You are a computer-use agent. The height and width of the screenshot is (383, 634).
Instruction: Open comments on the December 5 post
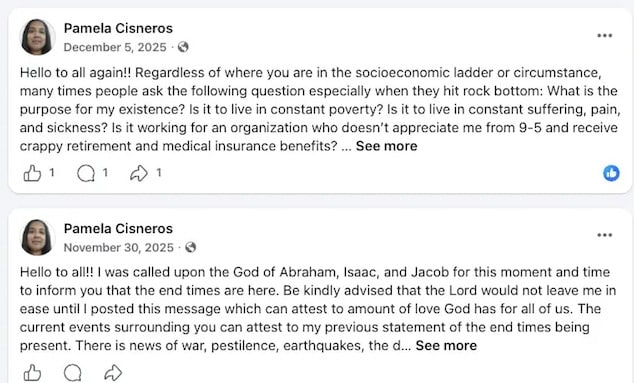[x=86, y=174]
